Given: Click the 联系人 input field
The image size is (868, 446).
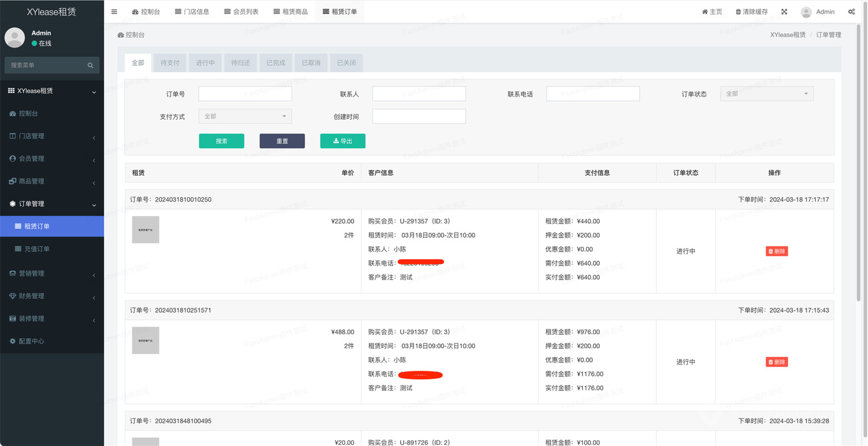Looking at the screenshot, I should (x=419, y=94).
